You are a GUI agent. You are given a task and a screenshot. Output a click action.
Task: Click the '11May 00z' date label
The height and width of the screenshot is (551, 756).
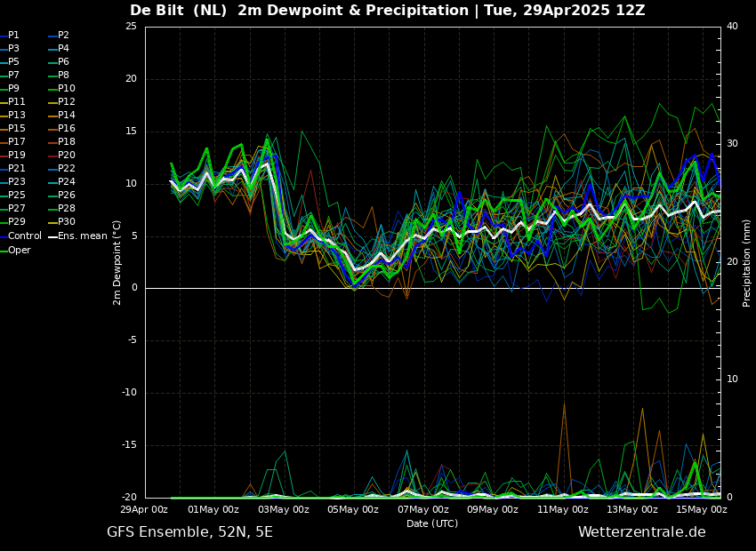(x=563, y=509)
